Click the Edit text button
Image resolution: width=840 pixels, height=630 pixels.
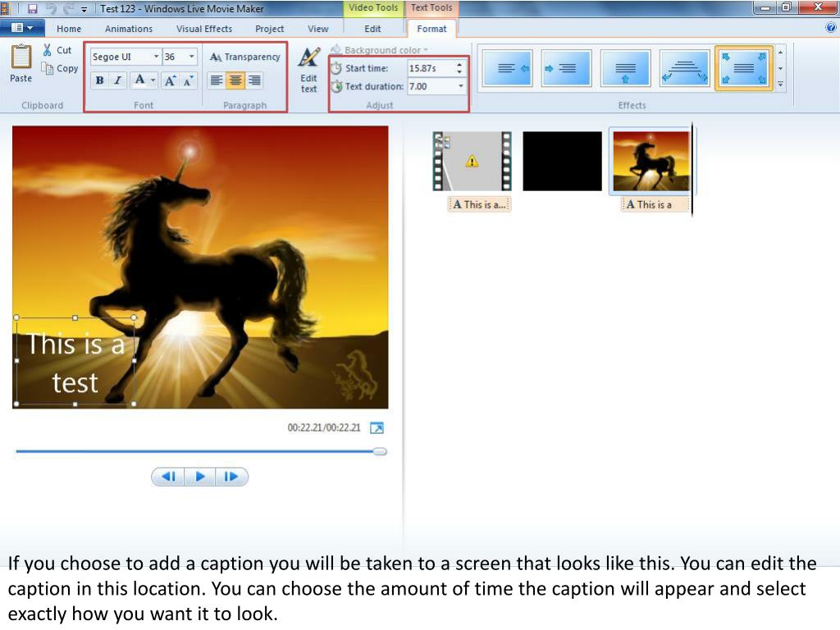pyautogui.click(x=309, y=71)
